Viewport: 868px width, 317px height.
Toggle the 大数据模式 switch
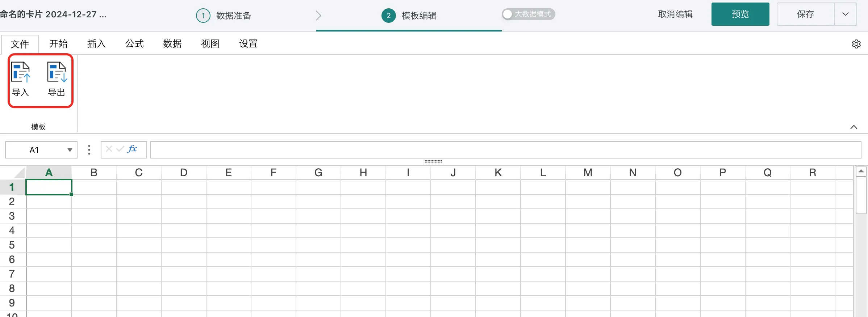pyautogui.click(x=528, y=14)
